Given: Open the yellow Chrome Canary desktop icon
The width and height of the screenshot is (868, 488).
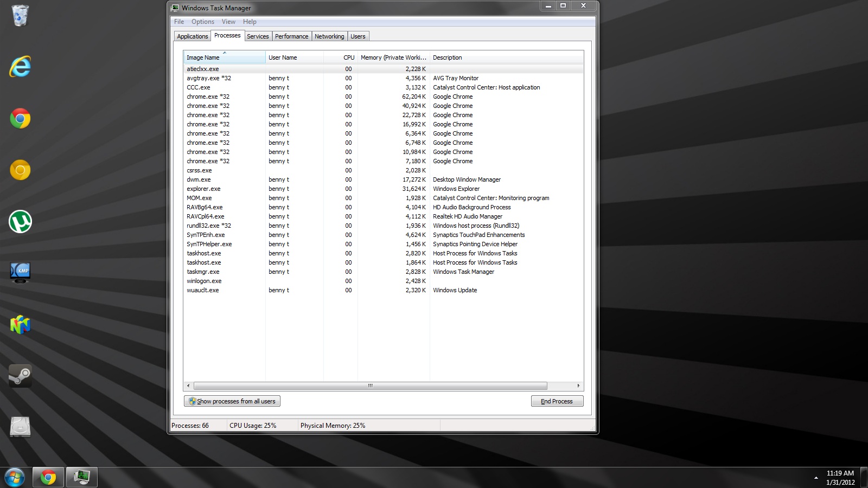Looking at the screenshot, I should pos(20,170).
